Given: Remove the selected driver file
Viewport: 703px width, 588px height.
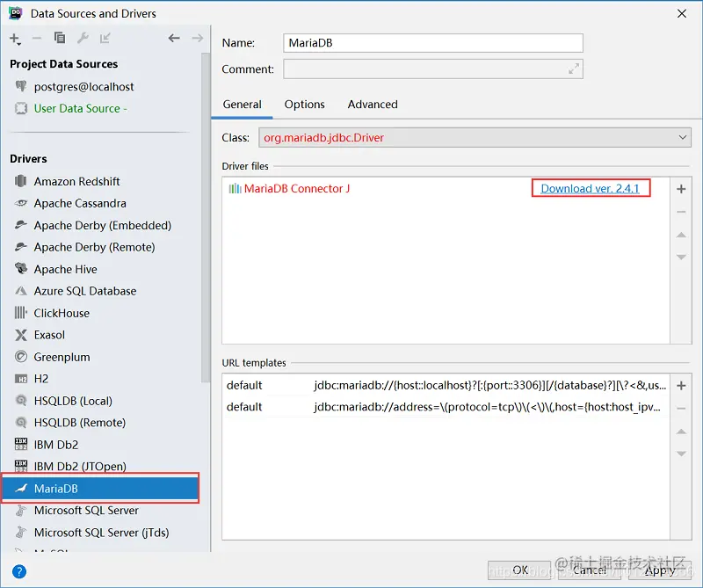Looking at the screenshot, I should pyautogui.click(x=681, y=212).
